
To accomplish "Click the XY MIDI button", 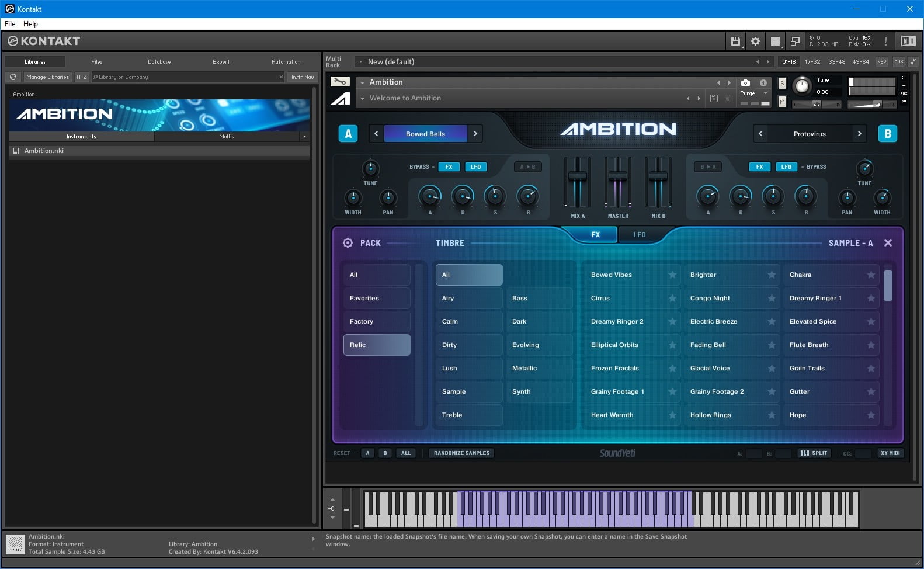I will [890, 453].
